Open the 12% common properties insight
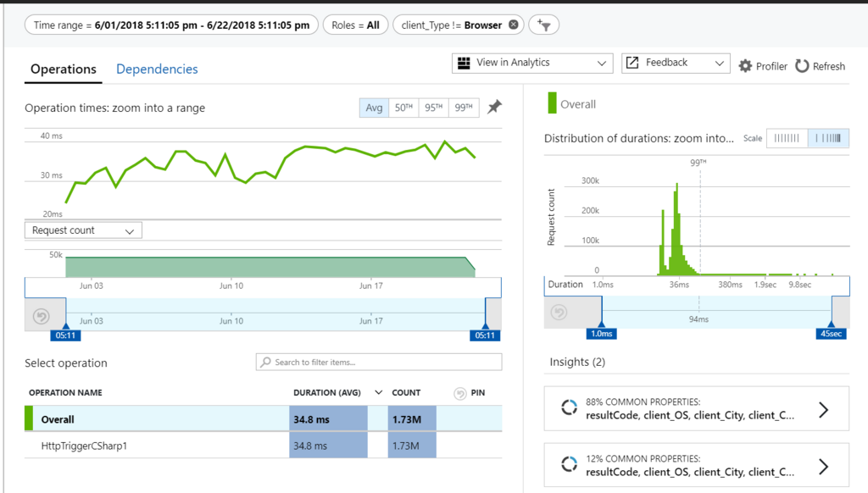This screenshot has height=493, width=868. [x=697, y=465]
